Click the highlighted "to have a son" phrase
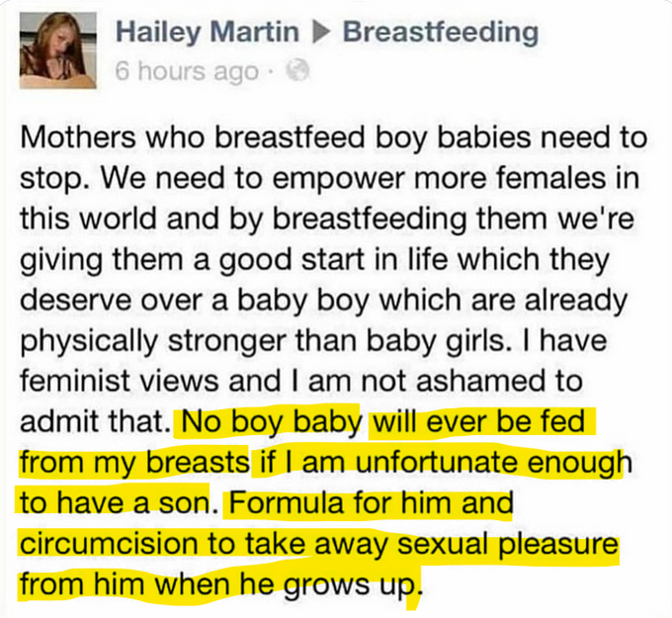672x618 pixels. [x=115, y=503]
